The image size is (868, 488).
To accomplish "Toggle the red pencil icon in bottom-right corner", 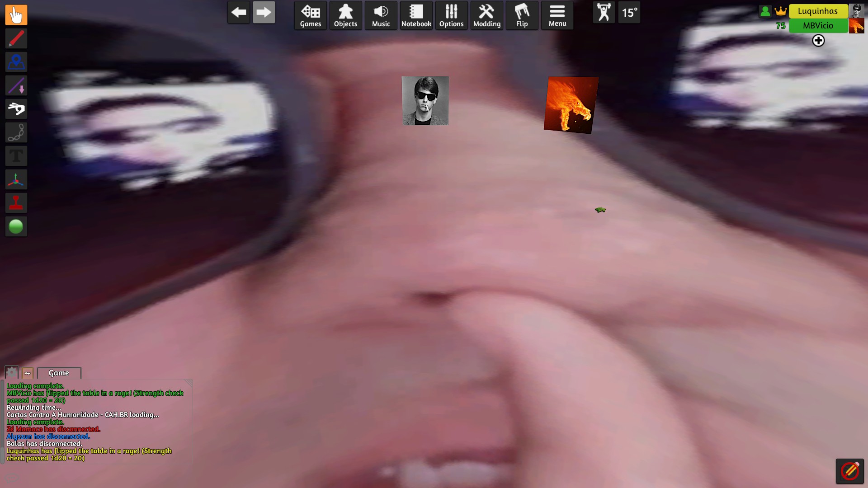I will pyautogui.click(x=849, y=471).
